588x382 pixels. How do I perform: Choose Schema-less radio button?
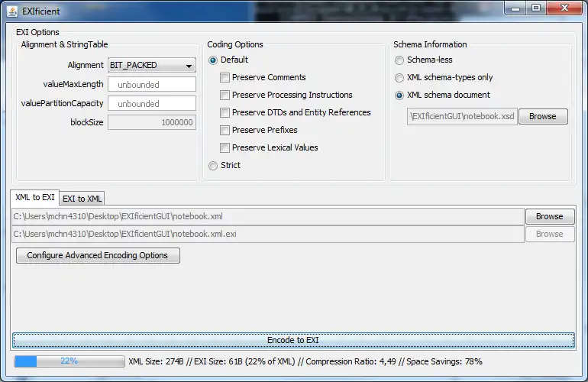pyautogui.click(x=399, y=60)
